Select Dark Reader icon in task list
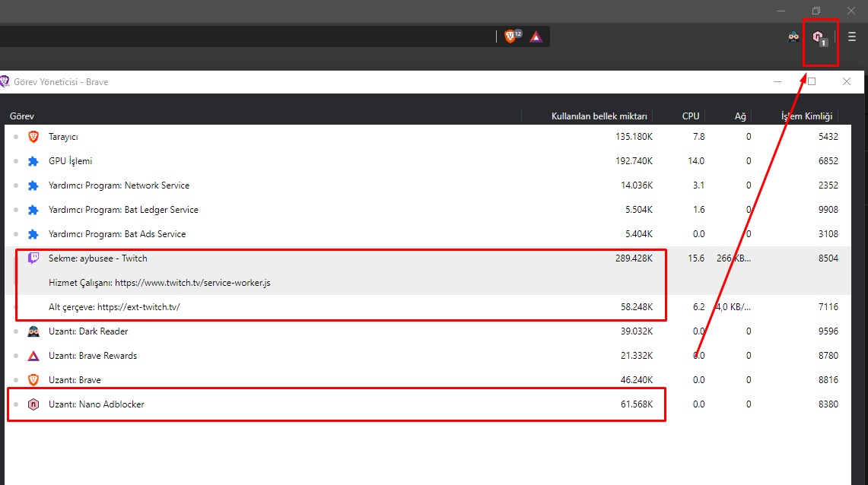This screenshot has height=485, width=868. click(33, 331)
